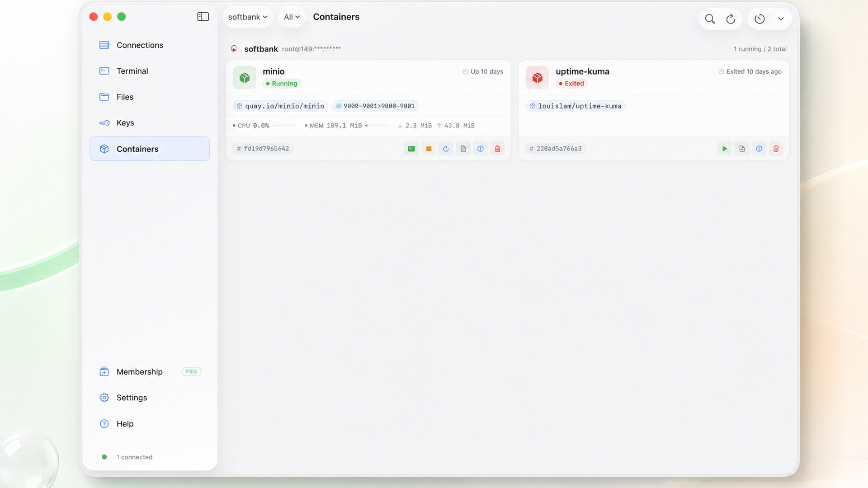
Task: Click the auto-refresh timer icon
Action: pyautogui.click(x=759, y=19)
